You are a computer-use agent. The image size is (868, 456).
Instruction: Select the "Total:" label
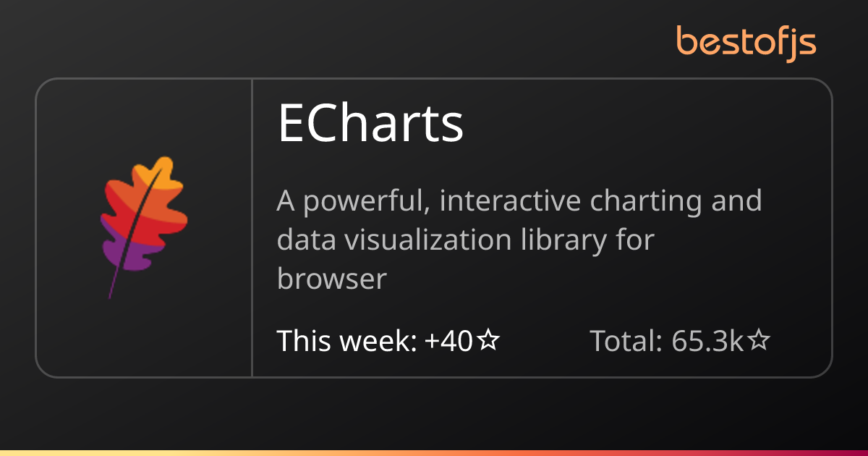[x=626, y=339]
